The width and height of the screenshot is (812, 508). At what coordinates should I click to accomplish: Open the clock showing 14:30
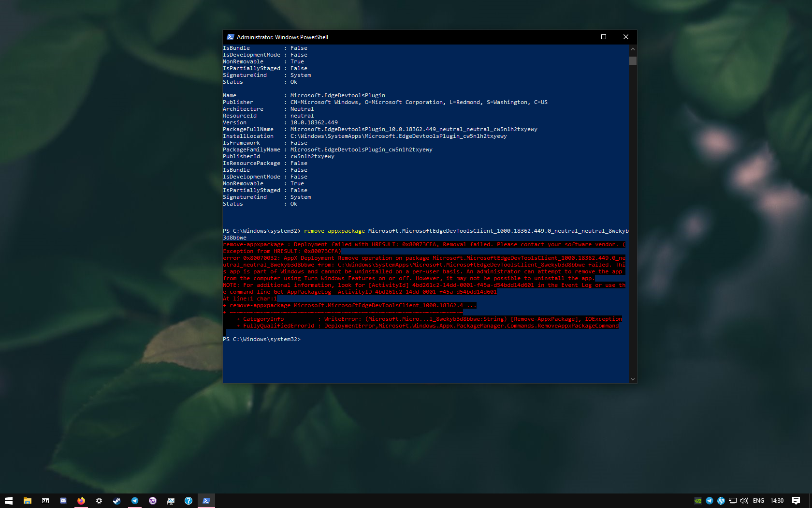[x=777, y=501]
